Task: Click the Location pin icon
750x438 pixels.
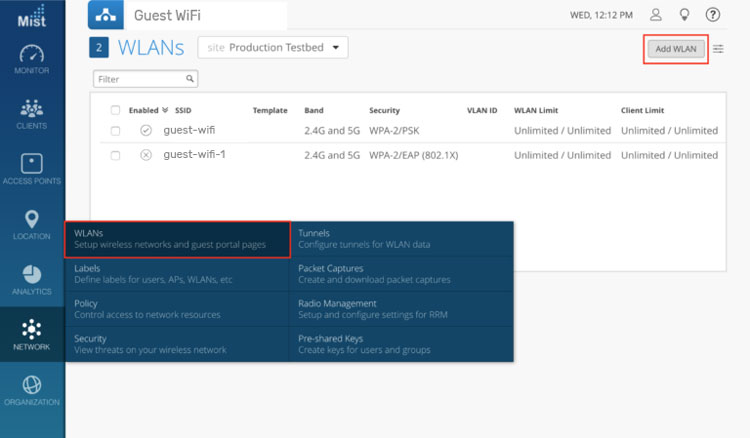Action: tap(32, 222)
